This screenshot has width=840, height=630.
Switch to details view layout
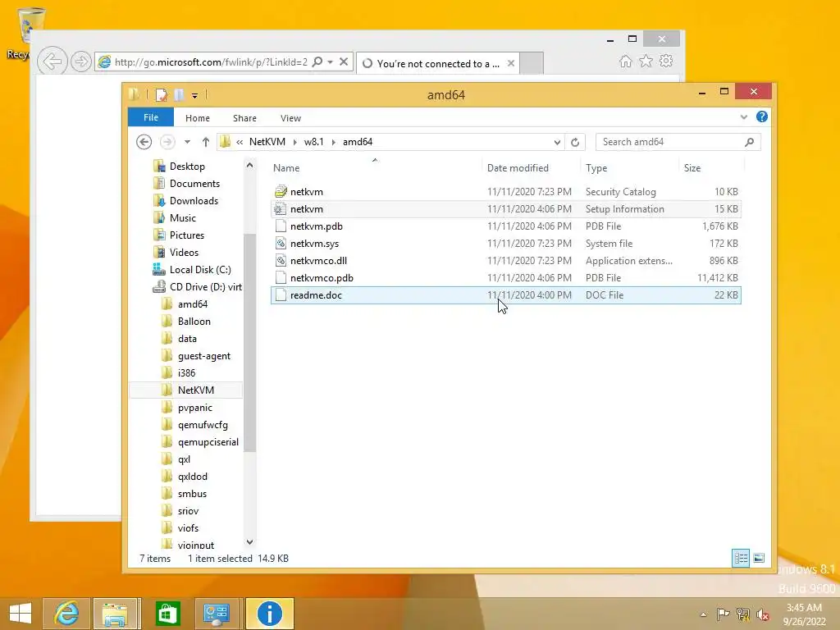pos(741,558)
